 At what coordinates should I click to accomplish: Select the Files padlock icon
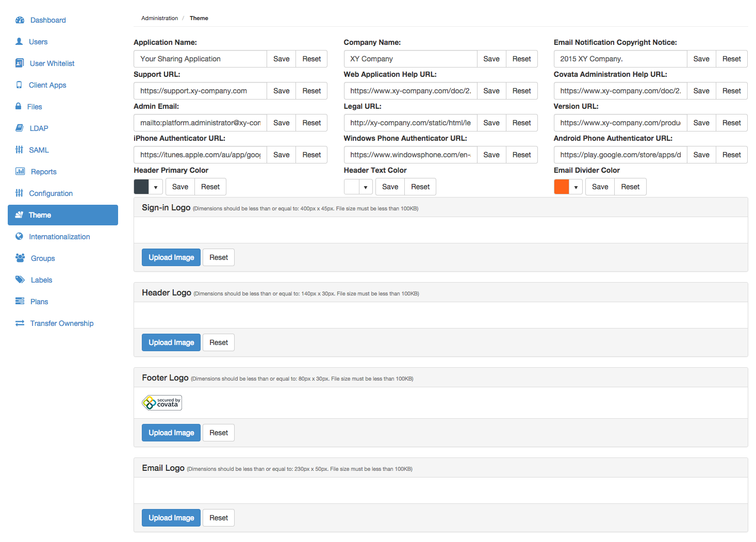pos(19,106)
